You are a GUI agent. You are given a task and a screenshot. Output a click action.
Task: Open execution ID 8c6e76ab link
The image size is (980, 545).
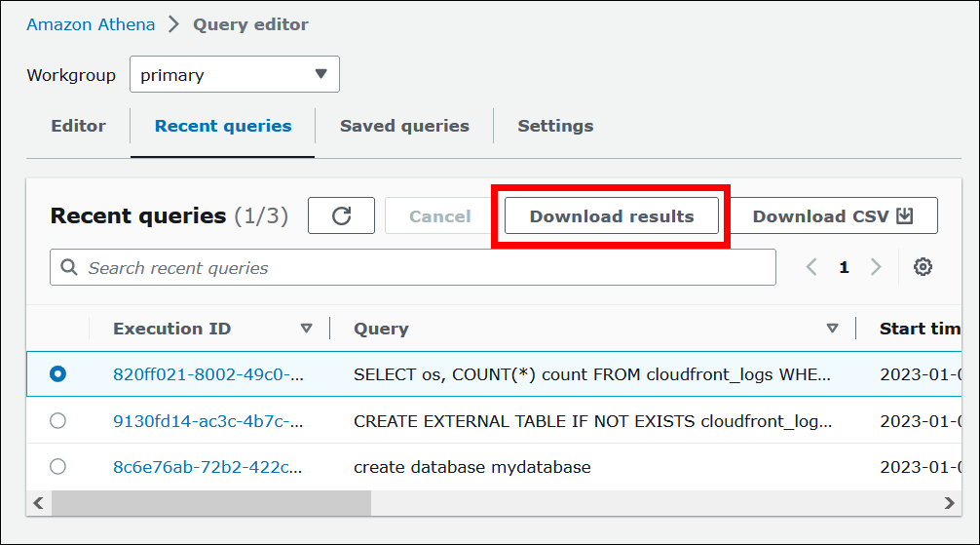point(207,467)
